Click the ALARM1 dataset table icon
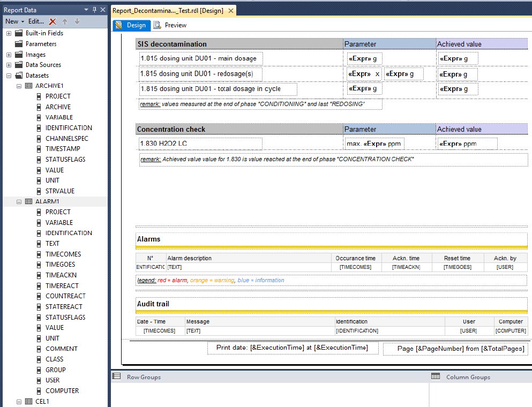Image resolution: width=532 pixels, height=407 pixels. click(28, 202)
